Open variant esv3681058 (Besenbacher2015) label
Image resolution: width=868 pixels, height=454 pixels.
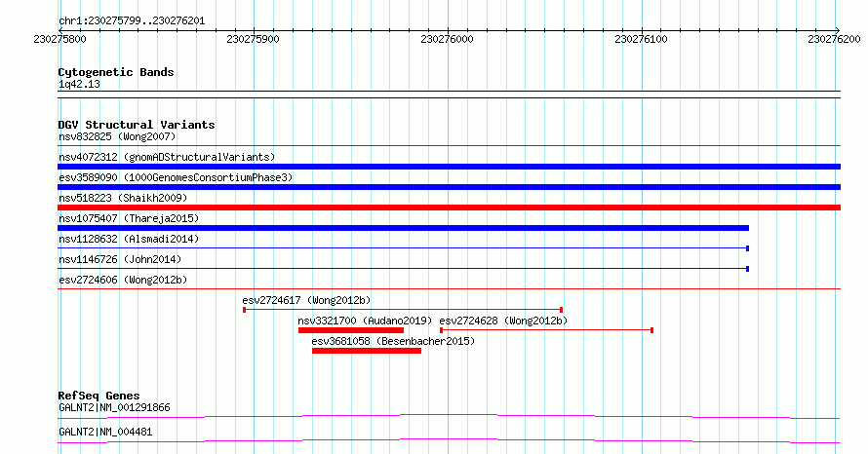click(x=393, y=341)
